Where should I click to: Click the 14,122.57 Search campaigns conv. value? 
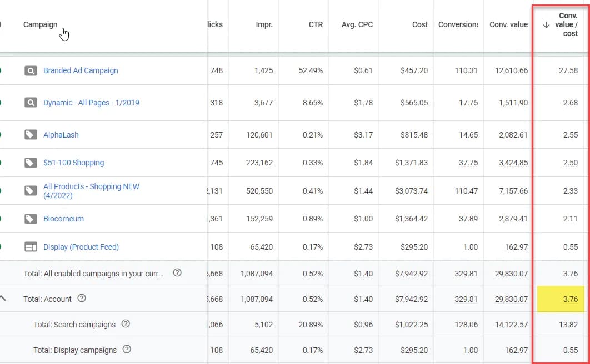pos(511,325)
